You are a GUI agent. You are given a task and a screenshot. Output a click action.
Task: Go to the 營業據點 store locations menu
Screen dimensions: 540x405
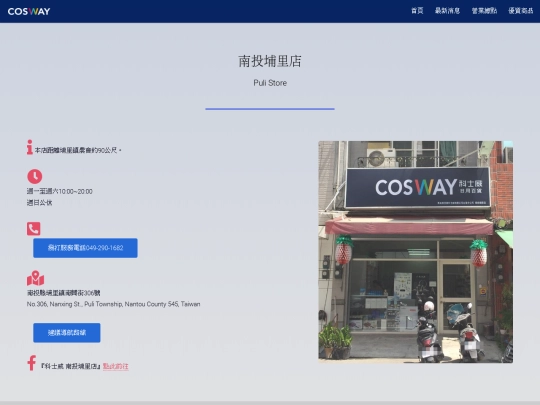click(484, 11)
